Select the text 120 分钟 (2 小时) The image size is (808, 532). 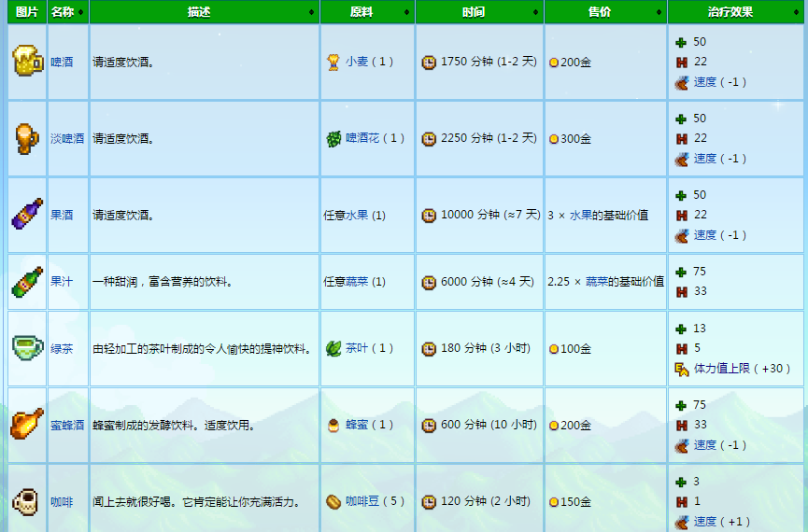486,501
